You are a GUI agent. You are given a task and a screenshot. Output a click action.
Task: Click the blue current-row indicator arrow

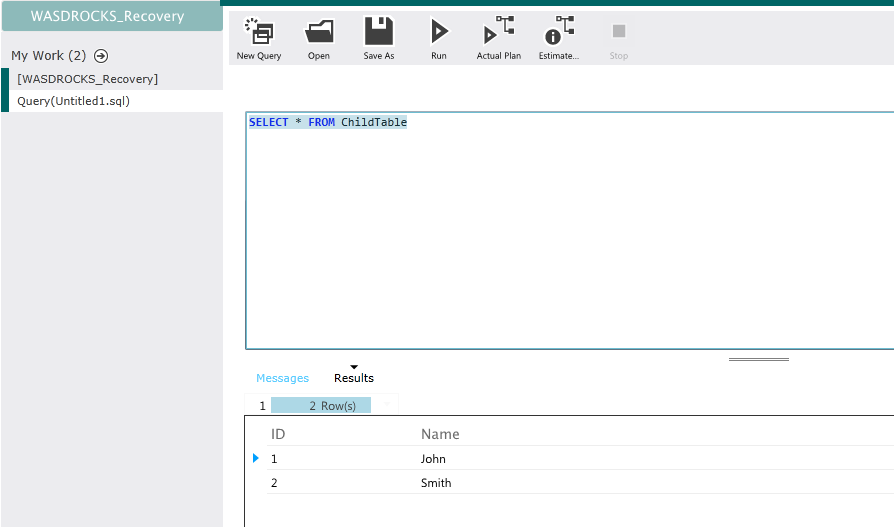click(x=256, y=458)
